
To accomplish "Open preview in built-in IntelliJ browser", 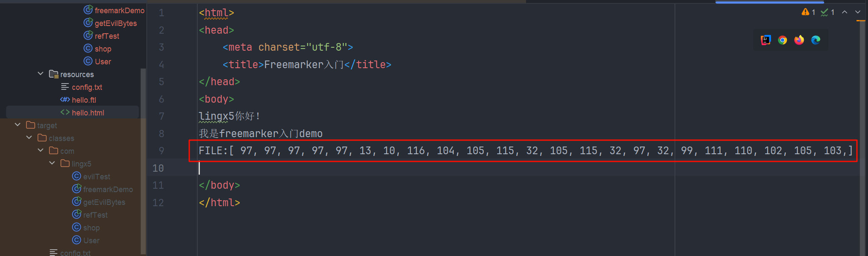I will tap(766, 40).
